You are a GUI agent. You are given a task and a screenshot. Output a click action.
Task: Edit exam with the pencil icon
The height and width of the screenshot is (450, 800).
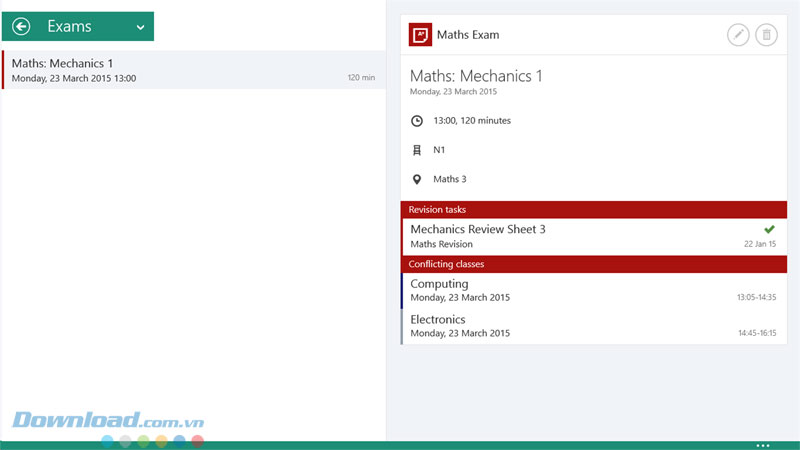click(x=737, y=35)
